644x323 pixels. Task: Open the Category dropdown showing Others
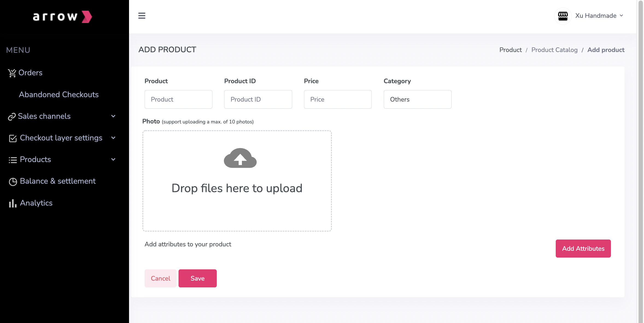pos(417,99)
